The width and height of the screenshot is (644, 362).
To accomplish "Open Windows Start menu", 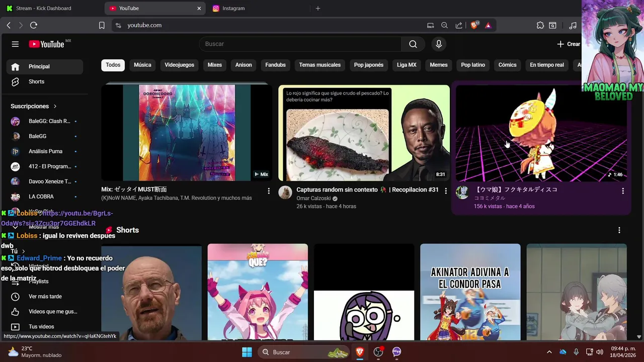I will (247, 352).
